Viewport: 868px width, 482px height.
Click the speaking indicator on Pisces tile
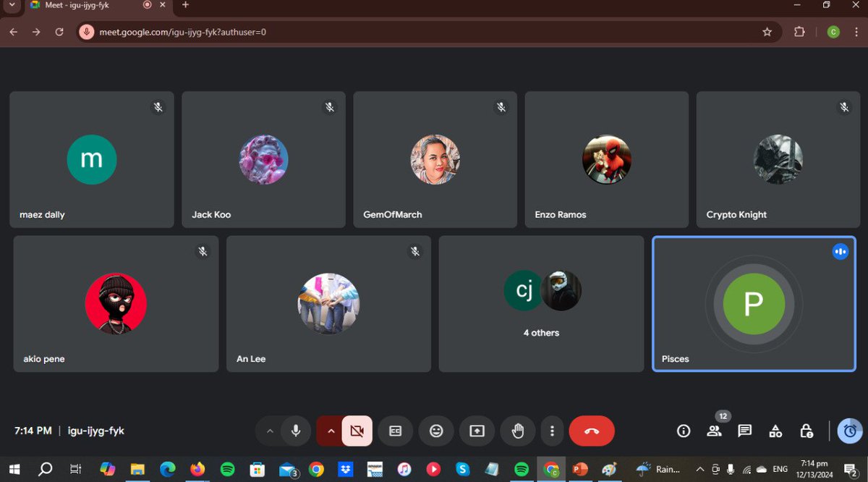pyautogui.click(x=840, y=251)
